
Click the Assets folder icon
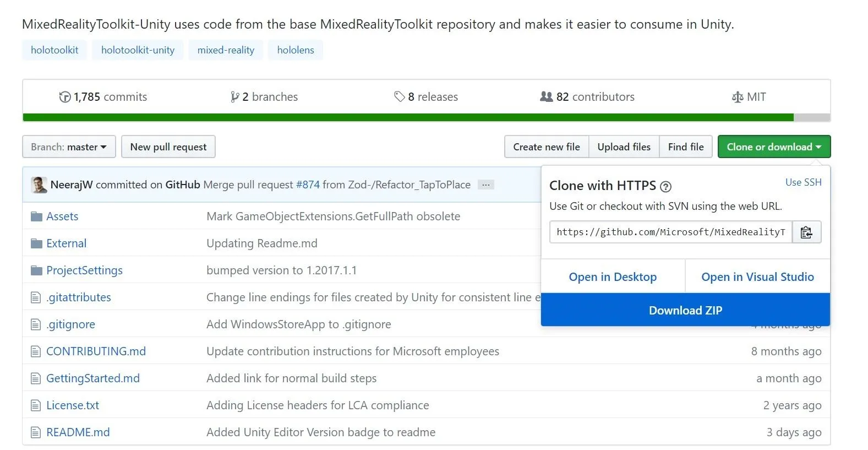[36, 216]
